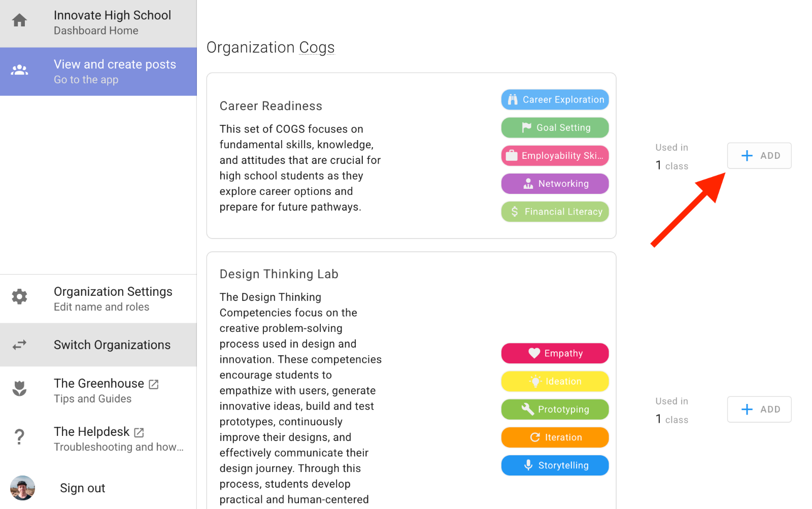Sign out of the account
The height and width of the screenshot is (509, 812).
(x=82, y=488)
